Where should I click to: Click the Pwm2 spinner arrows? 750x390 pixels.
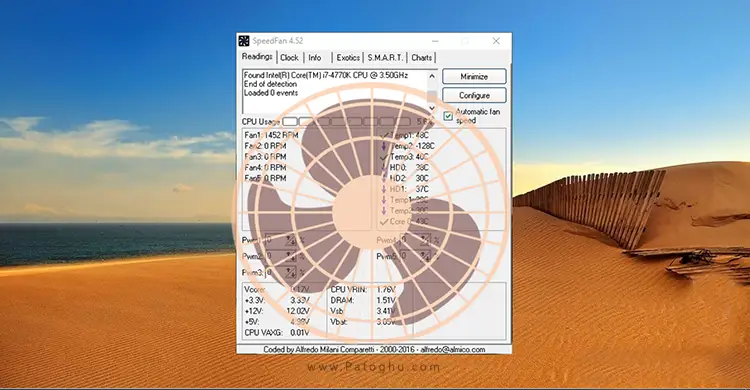coord(291,256)
